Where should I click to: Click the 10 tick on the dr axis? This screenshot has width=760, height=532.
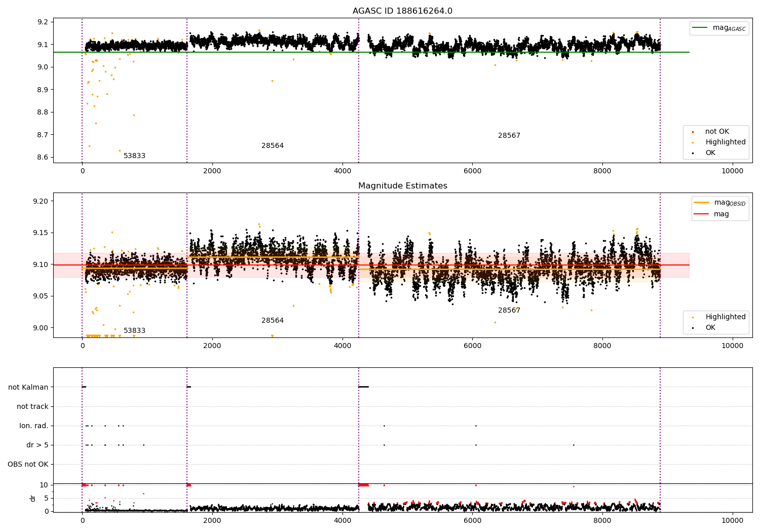click(x=45, y=485)
